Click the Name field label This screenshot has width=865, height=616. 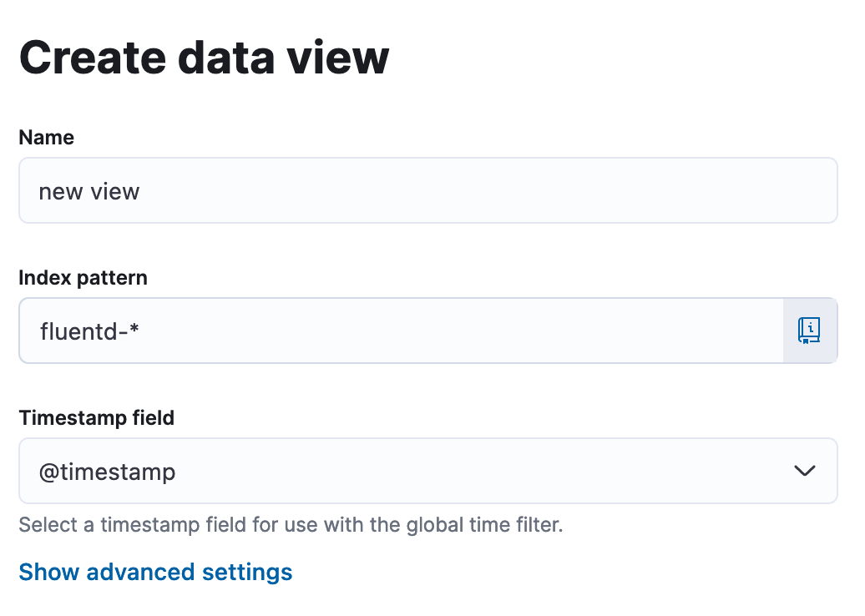tap(46, 138)
